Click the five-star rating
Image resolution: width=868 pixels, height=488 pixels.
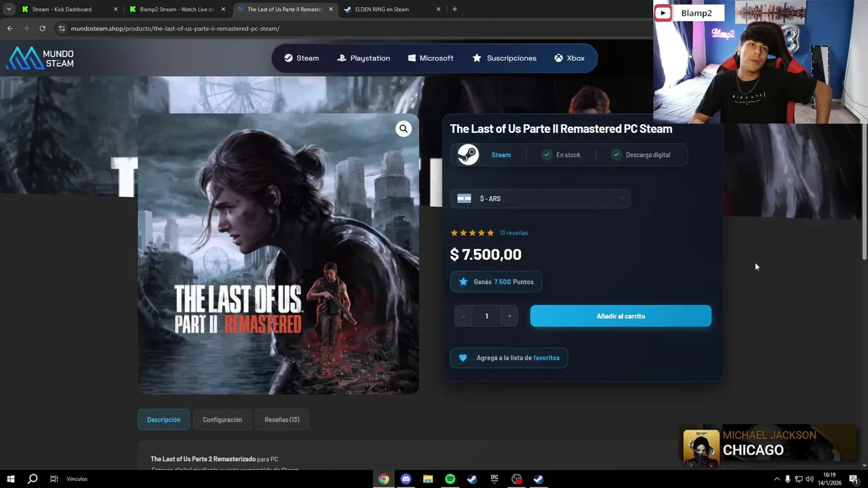[473, 233]
